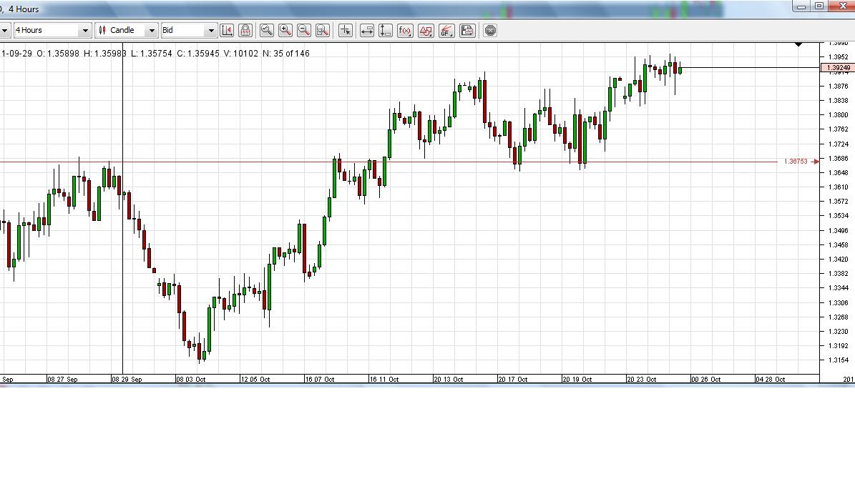Click the 08 03 Oct time axis label

click(x=191, y=379)
